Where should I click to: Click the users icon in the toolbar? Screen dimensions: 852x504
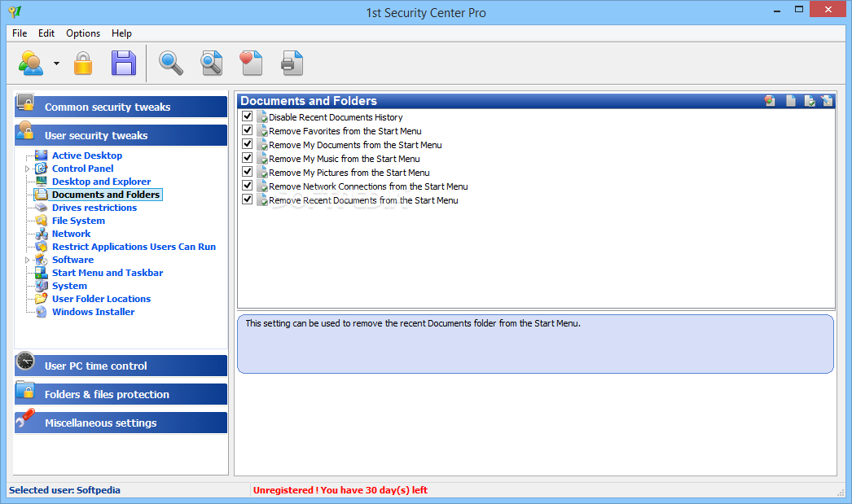tap(31, 63)
